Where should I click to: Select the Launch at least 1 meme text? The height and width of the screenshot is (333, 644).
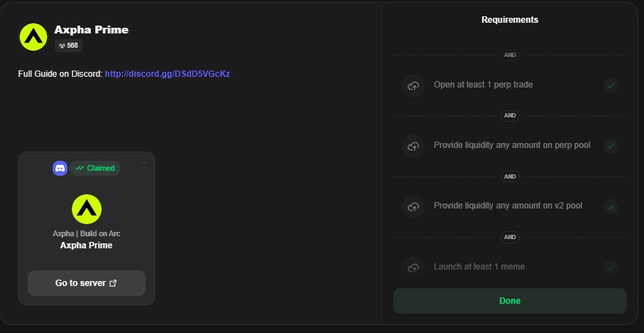pyautogui.click(x=479, y=267)
